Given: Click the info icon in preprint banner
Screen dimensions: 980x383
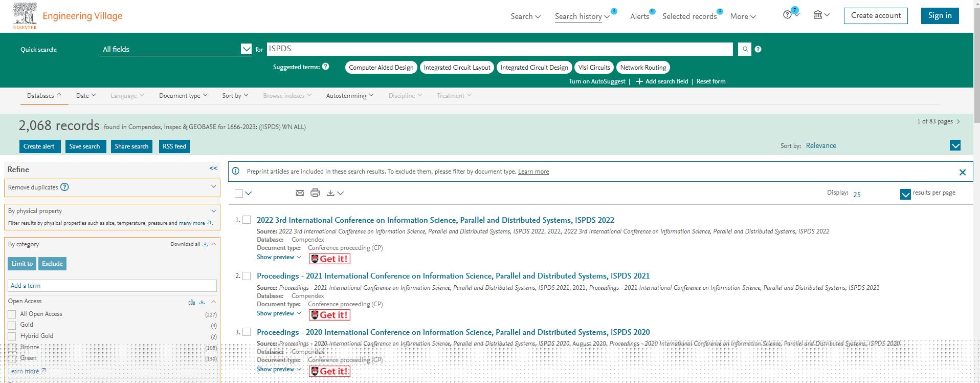Looking at the screenshot, I should pos(236,171).
